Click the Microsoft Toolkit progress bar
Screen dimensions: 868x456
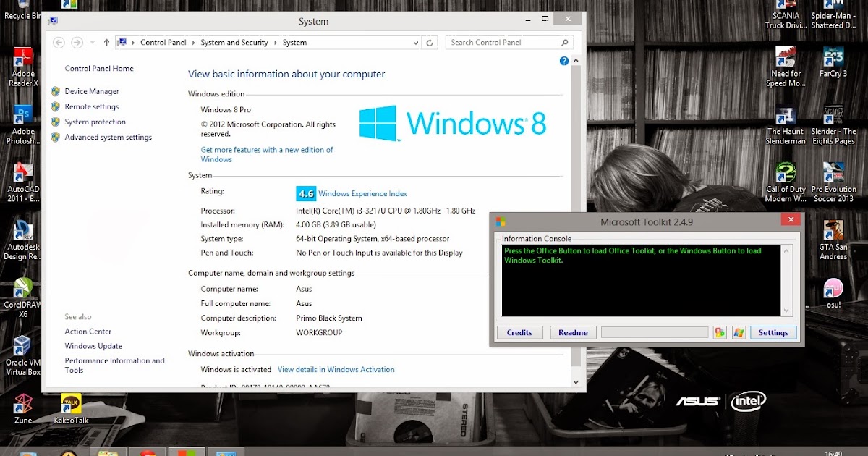pyautogui.click(x=655, y=332)
